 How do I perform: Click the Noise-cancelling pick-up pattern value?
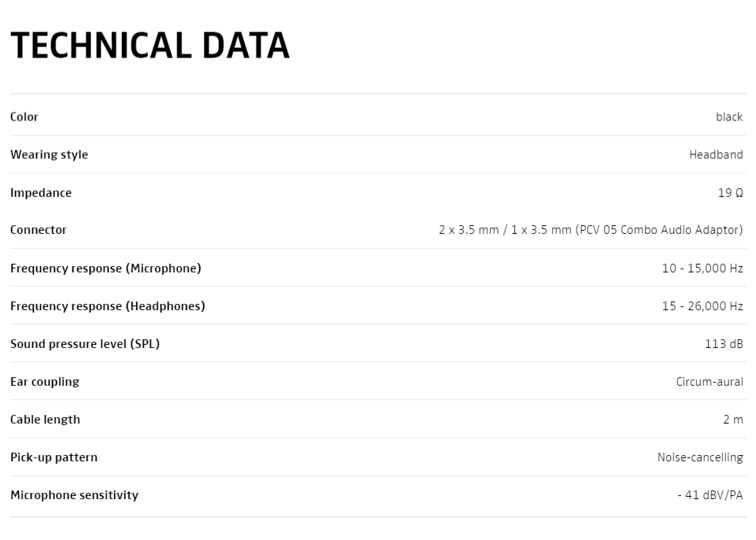point(700,457)
